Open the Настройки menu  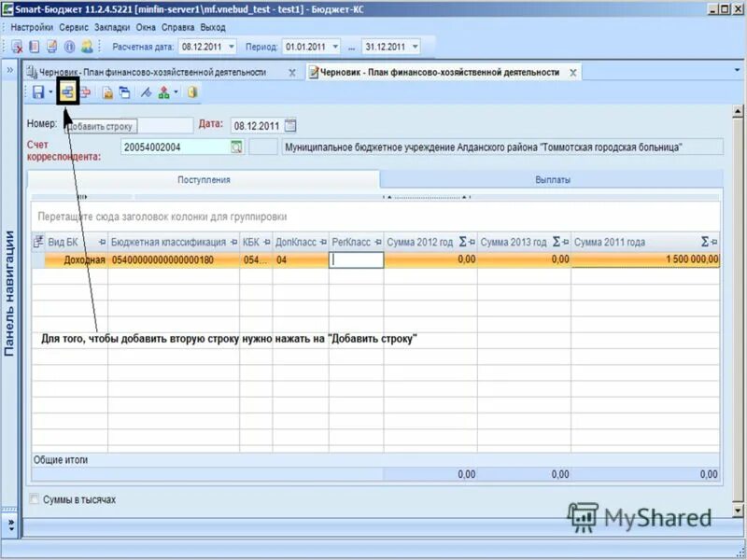click(x=32, y=28)
